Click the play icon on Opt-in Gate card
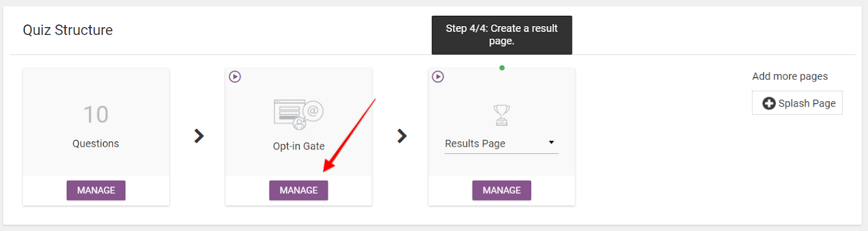 235,77
